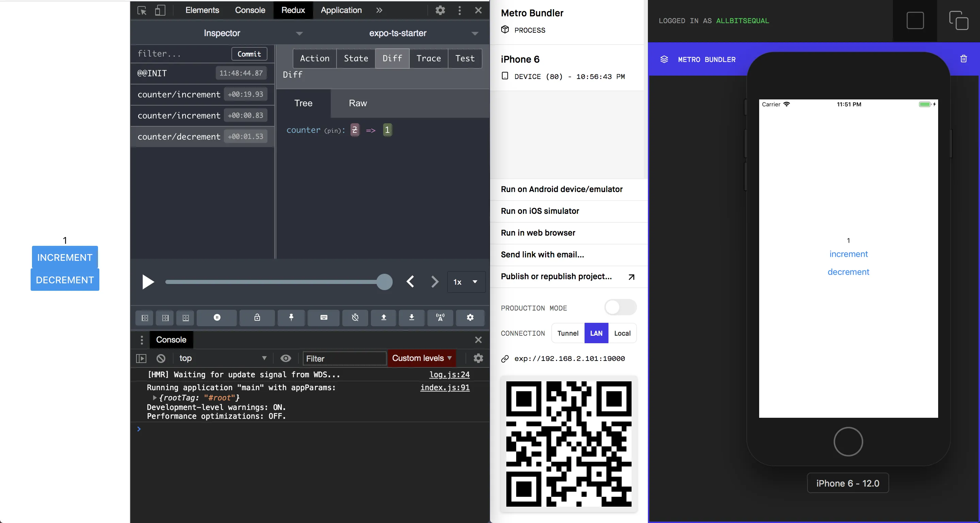Pause recording actions in Redux DevTools
This screenshot has height=523, width=980.
[x=216, y=318]
